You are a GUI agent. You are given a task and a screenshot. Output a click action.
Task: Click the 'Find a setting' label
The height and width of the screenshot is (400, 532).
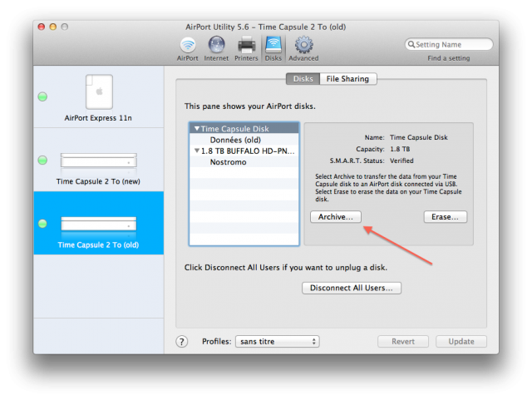449,58
